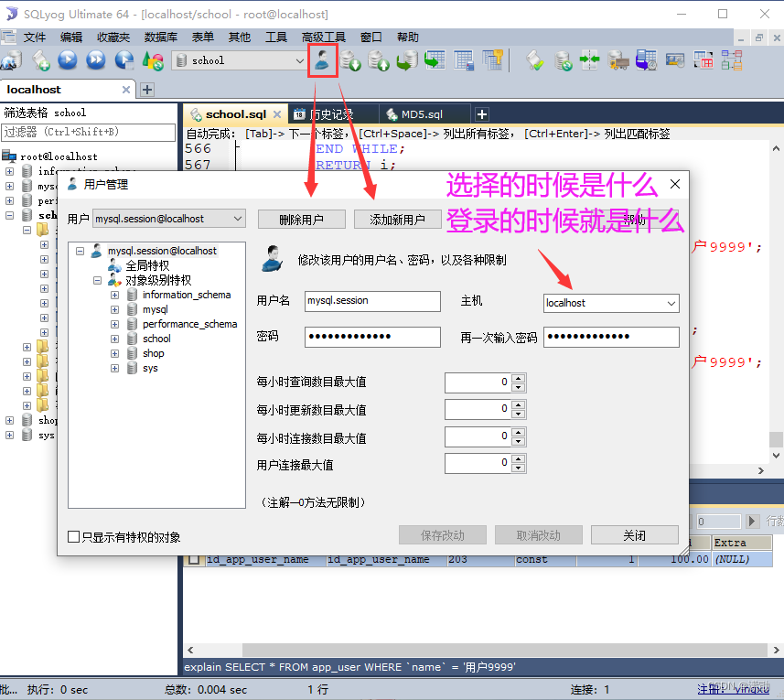Close the localhost connection tab

(x=126, y=90)
